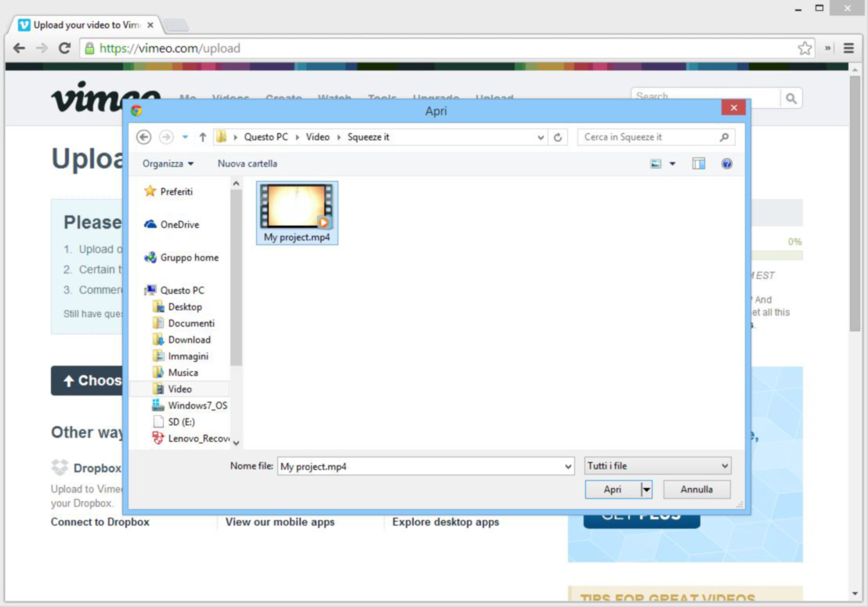
Task: Click the Vimeo Search input field
Action: click(705, 97)
